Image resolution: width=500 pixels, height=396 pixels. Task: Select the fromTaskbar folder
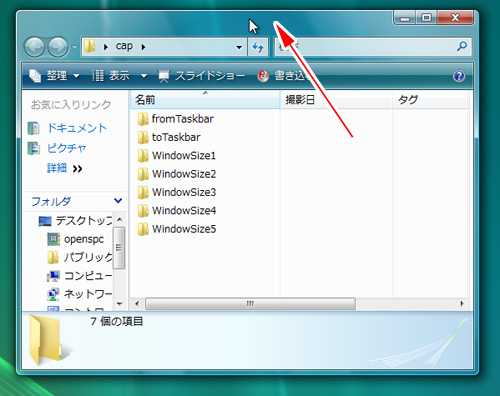(x=183, y=119)
